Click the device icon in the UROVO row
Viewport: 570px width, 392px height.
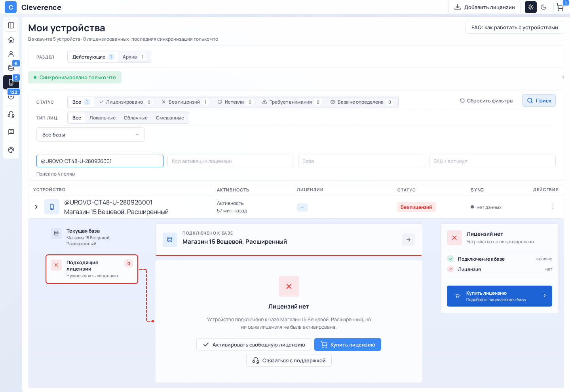[x=52, y=207]
